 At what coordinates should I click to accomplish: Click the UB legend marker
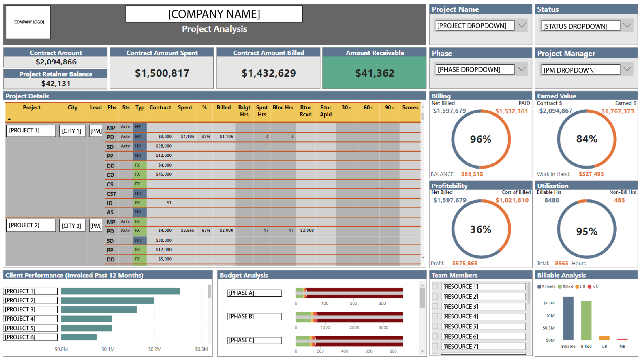tap(577, 287)
